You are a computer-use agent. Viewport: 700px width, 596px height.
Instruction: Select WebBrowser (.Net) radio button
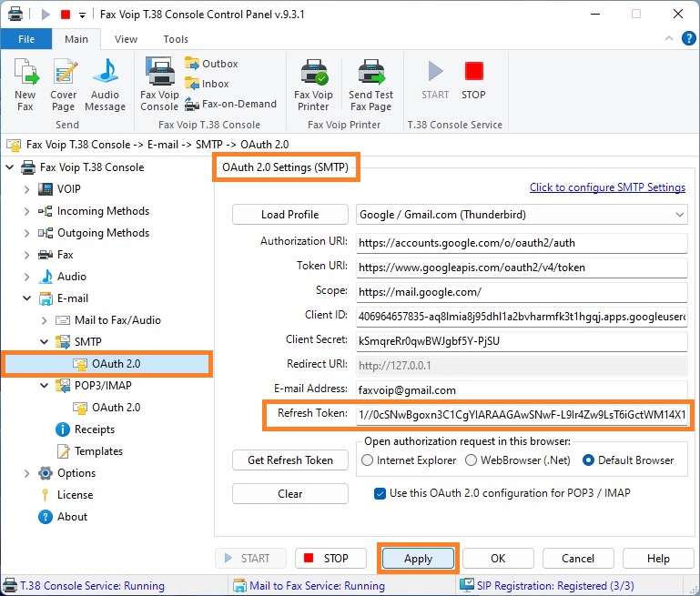[x=471, y=460]
